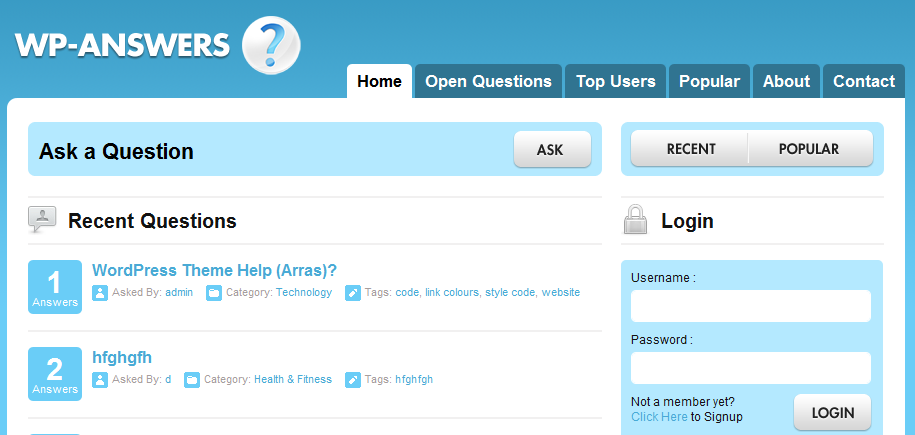Click the padlock icon beside Login
The image size is (915, 435).
[x=635, y=220]
